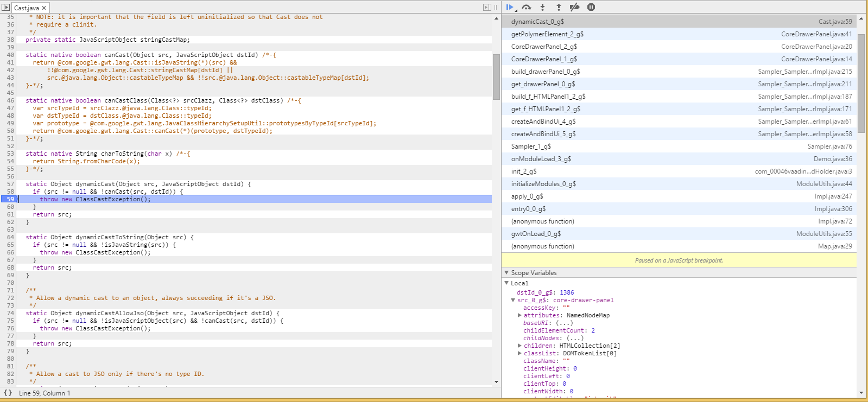Select entry0_0_g$ stack frame

click(679, 209)
